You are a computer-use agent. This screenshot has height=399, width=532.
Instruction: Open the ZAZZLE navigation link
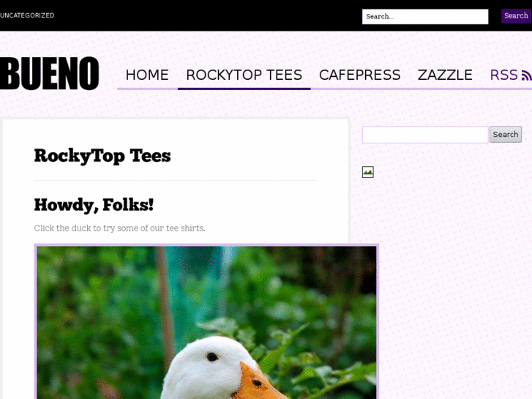pyautogui.click(x=445, y=75)
